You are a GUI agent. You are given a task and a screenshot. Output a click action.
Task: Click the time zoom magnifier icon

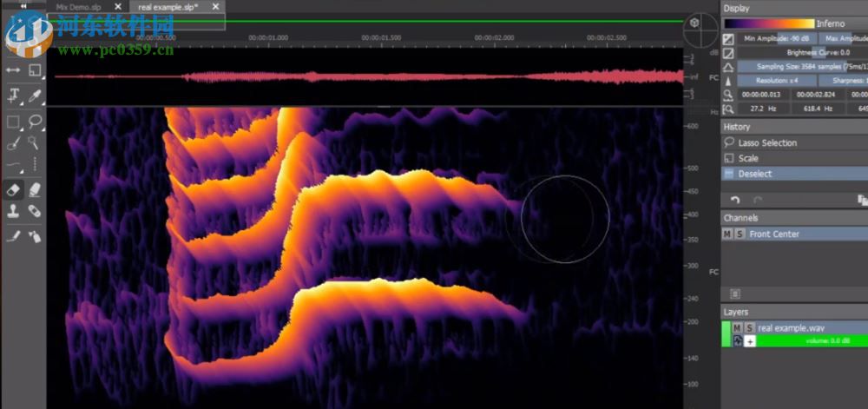tap(728, 95)
